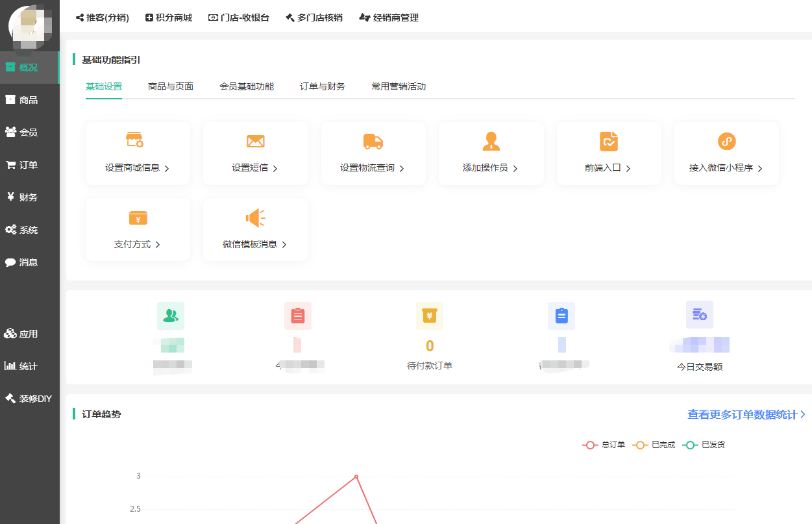
Task: Open 多门店核销 in top navigation
Action: click(x=314, y=18)
